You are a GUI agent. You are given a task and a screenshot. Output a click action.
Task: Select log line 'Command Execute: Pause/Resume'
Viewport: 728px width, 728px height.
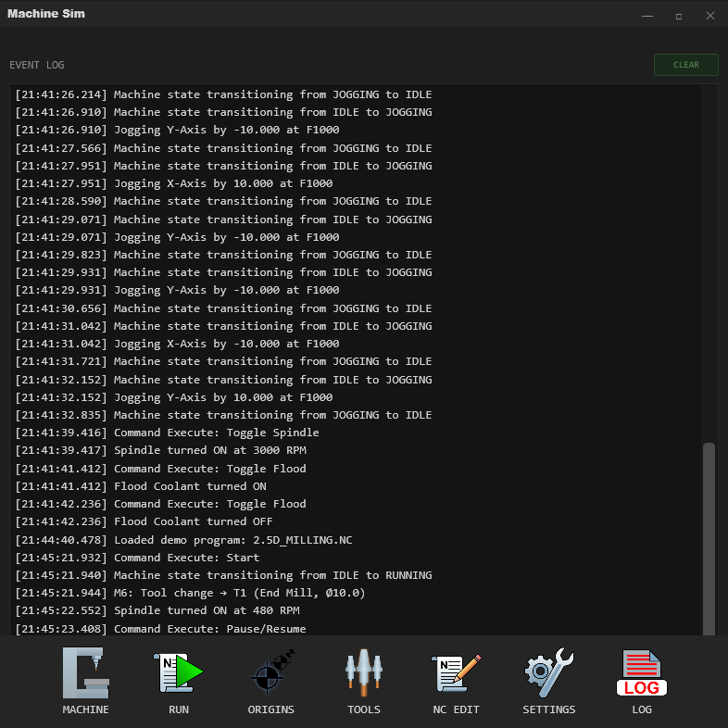coord(160,629)
